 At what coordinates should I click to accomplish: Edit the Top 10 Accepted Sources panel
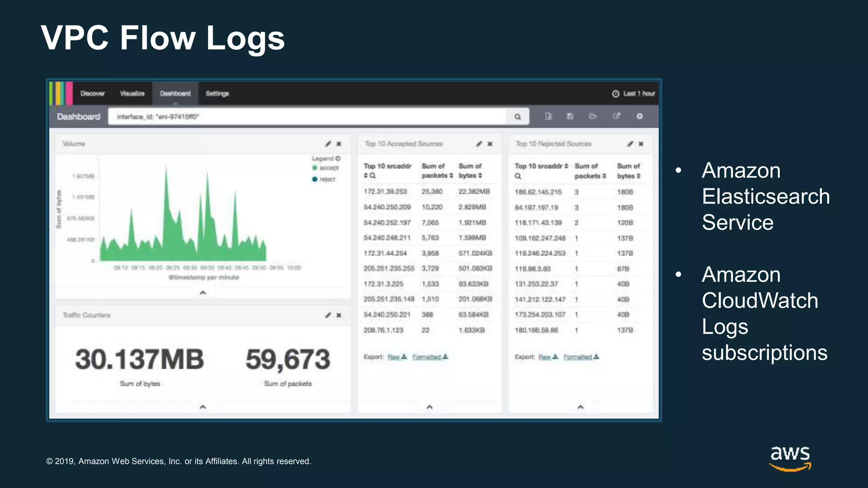(479, 144)
